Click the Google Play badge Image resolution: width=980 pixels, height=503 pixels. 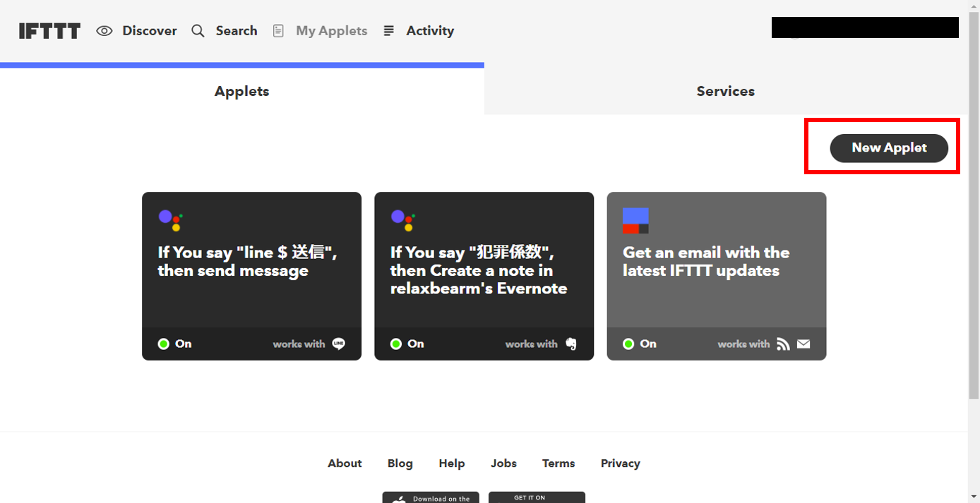point(537,497)
